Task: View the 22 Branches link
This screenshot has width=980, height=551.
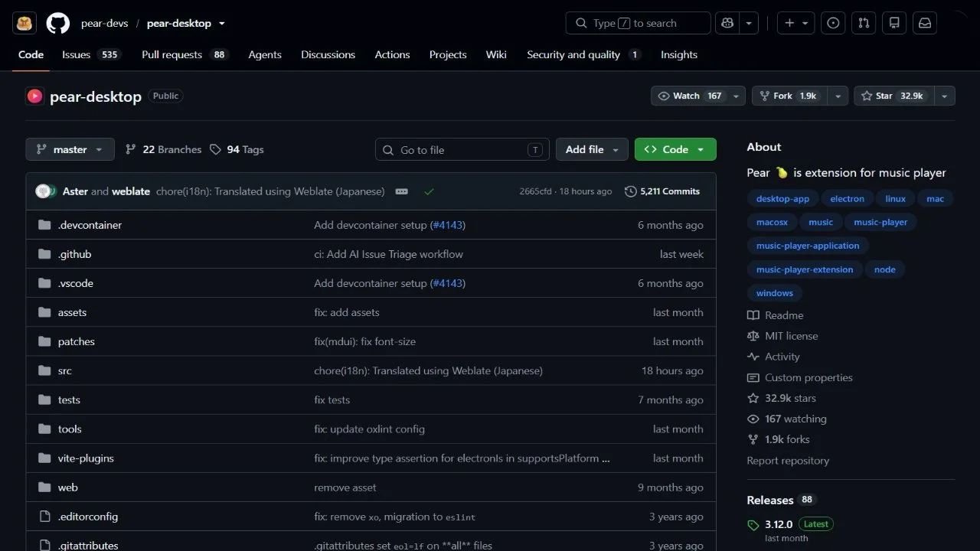Action: (x=164, y=149)
